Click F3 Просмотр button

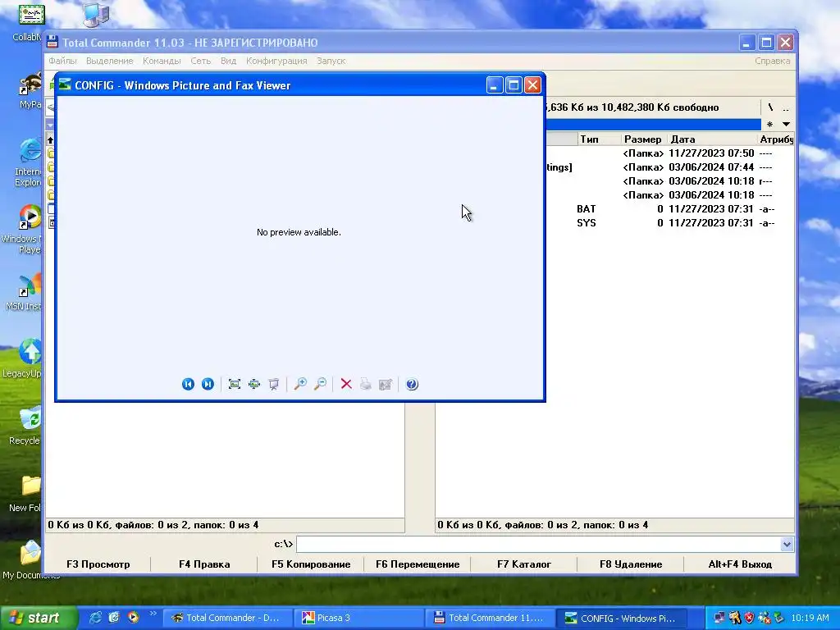point(98,564)
